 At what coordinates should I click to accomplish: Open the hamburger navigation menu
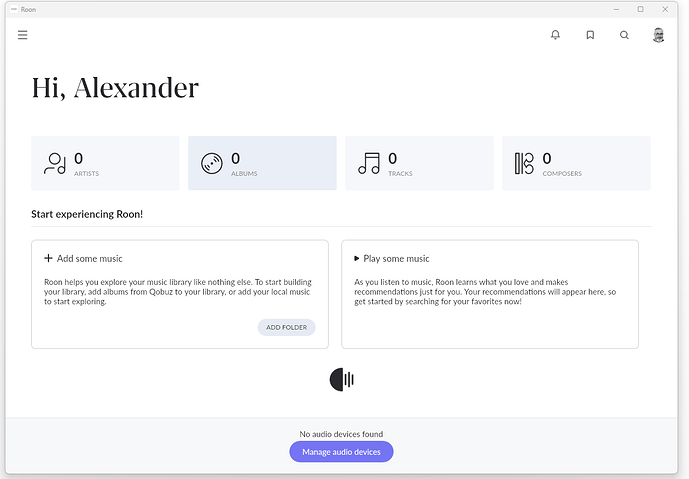[22, 35]
